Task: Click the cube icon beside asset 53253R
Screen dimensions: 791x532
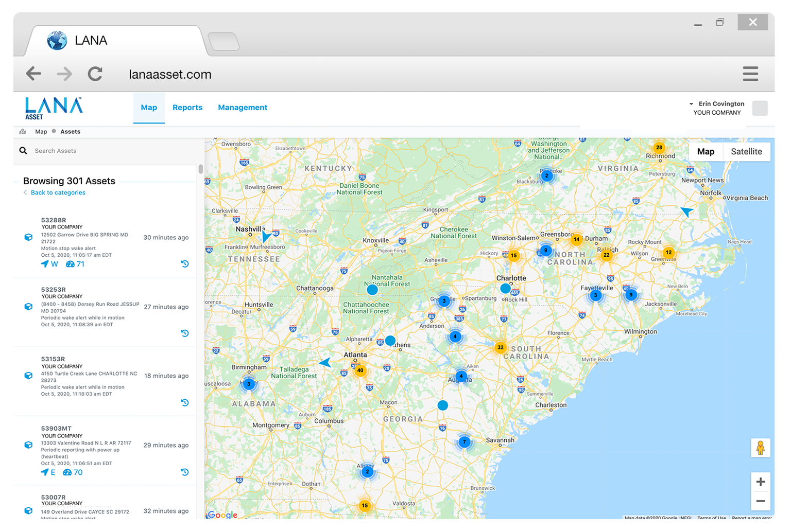Action: 29,307
